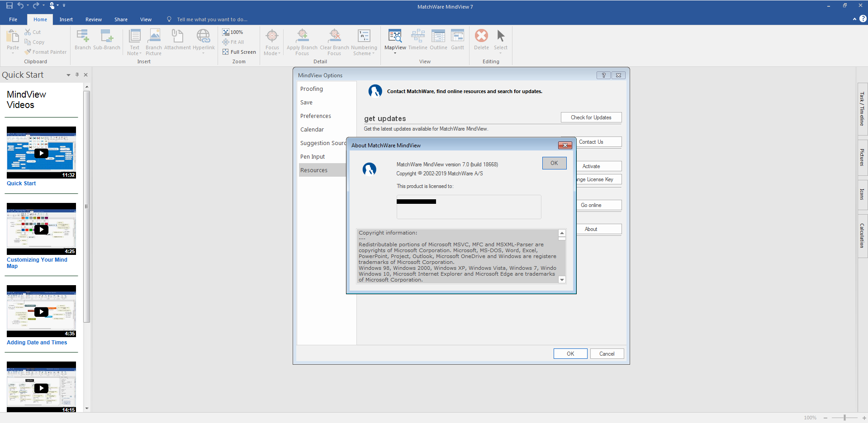
Task: Open Customizing Your Mind Map link
Action: [37, 263]
